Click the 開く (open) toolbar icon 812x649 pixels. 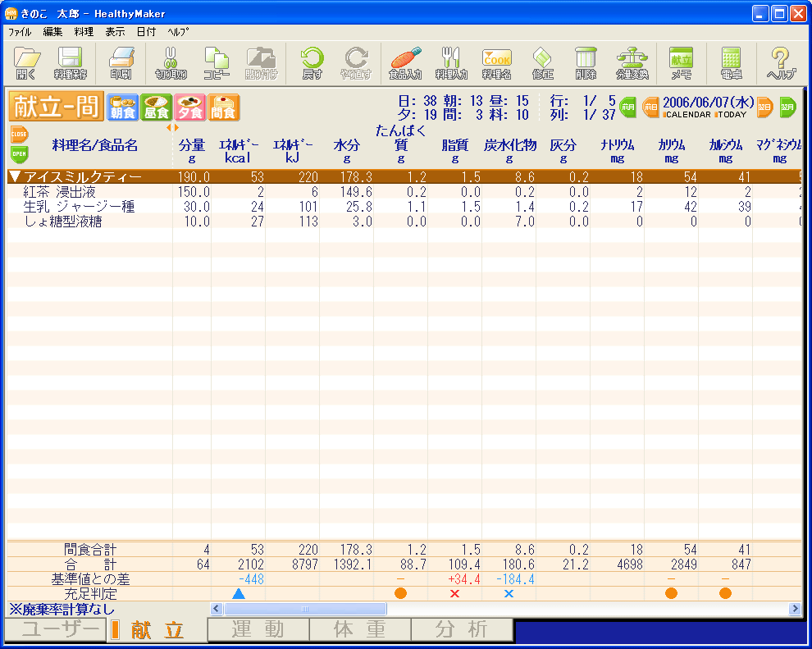[27, 63]
